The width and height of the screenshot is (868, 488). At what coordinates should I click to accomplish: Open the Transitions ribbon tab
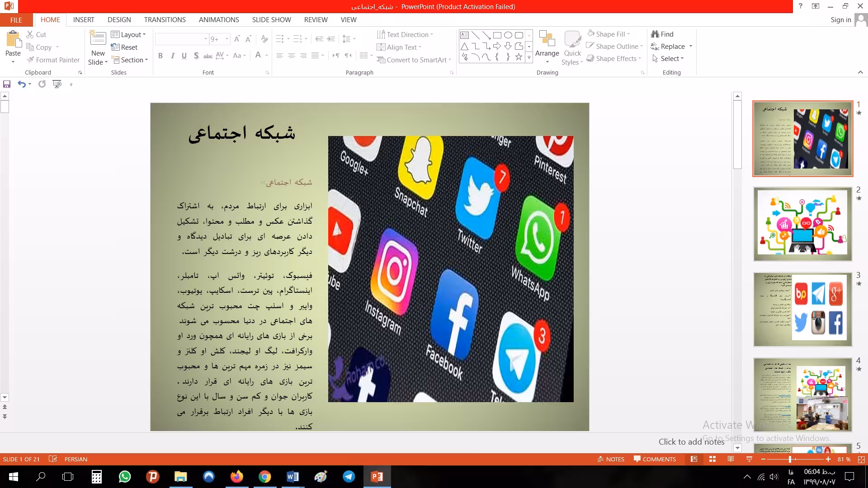(x=165, y=20)
